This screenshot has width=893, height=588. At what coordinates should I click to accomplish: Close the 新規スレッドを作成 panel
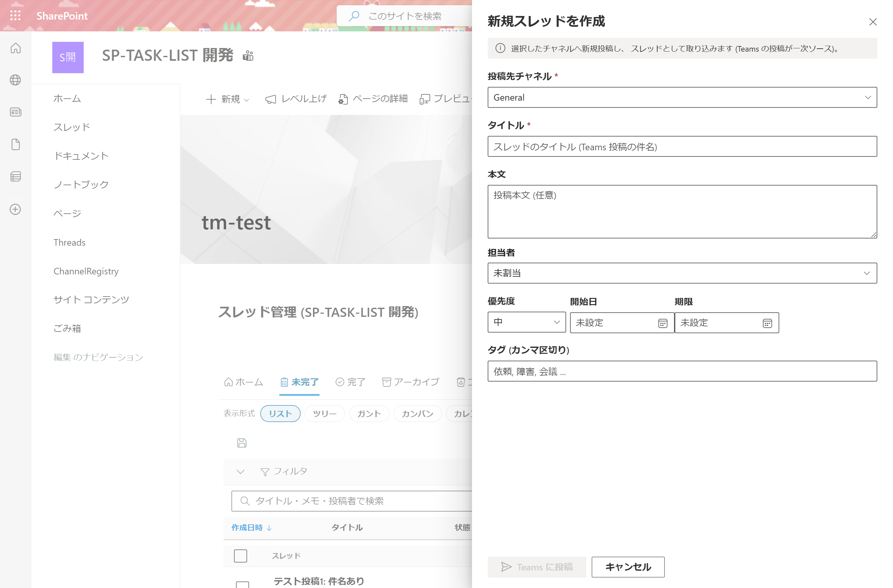pyautogui.click(x=873, y=22)
